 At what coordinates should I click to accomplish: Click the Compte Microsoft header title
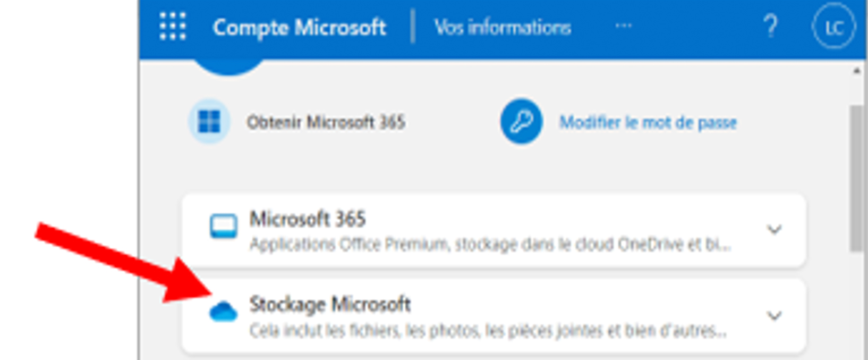(299, 28)
